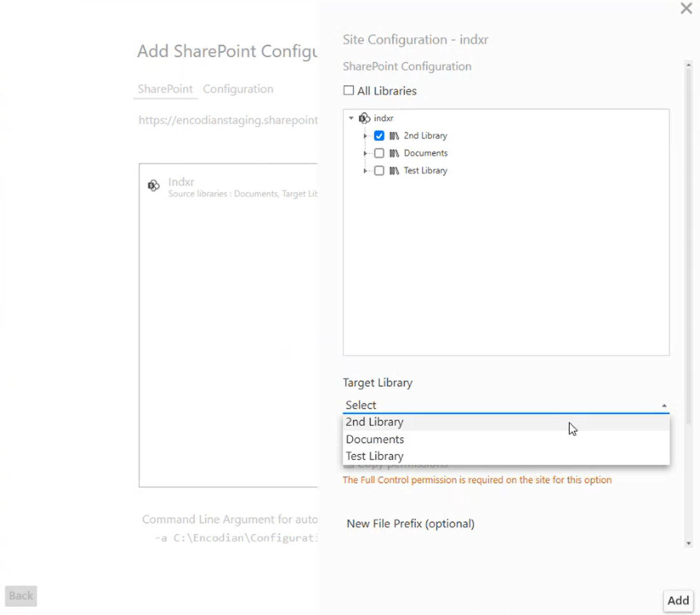Collapse the indxr site tree node

(352, 118)
